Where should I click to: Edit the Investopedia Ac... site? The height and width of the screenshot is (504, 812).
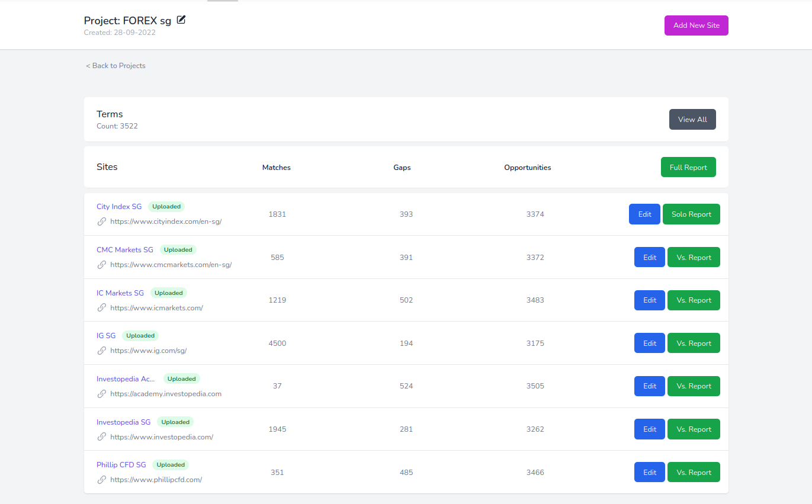tap(650, 386)
